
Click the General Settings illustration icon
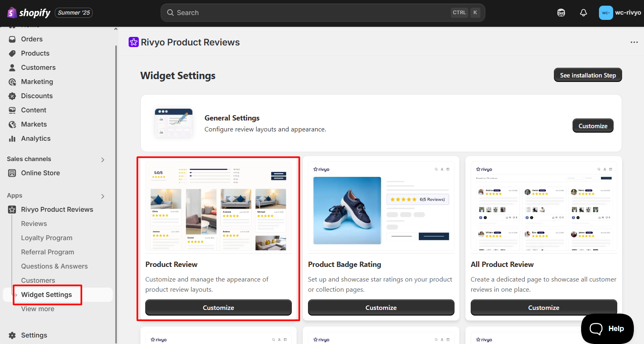click(x=174, y=123)
